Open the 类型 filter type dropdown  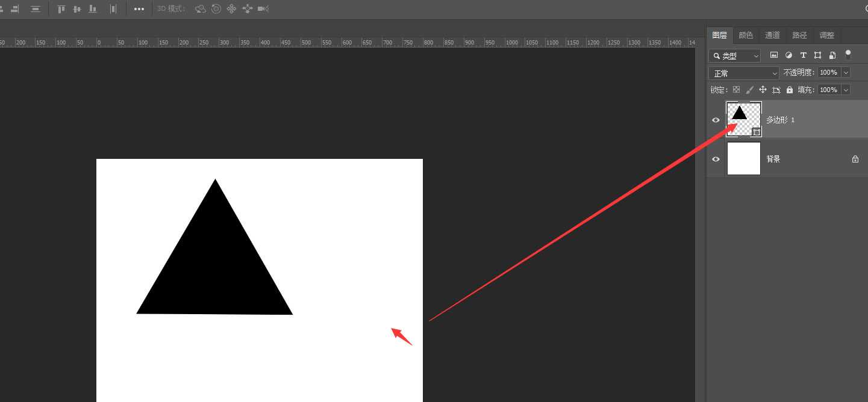coord(735,56)
